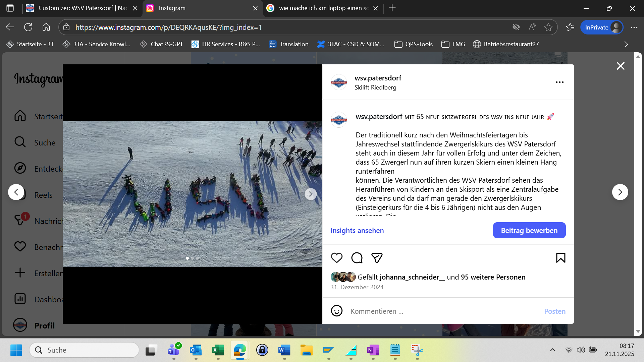Go to next post arrow
The height and width of the screenshot is (362, 644).
coord(620,192)
